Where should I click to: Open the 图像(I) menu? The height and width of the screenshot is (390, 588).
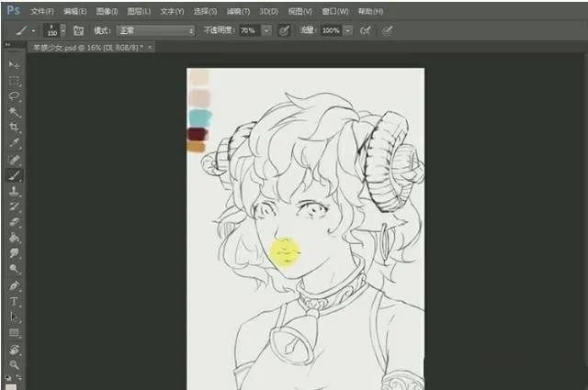pos(107,11)
